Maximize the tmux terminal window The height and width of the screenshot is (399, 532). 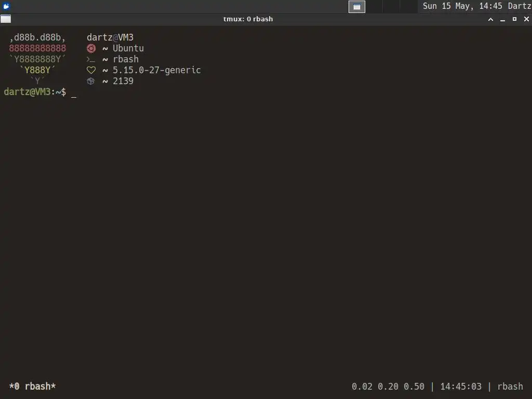[514, 19]
